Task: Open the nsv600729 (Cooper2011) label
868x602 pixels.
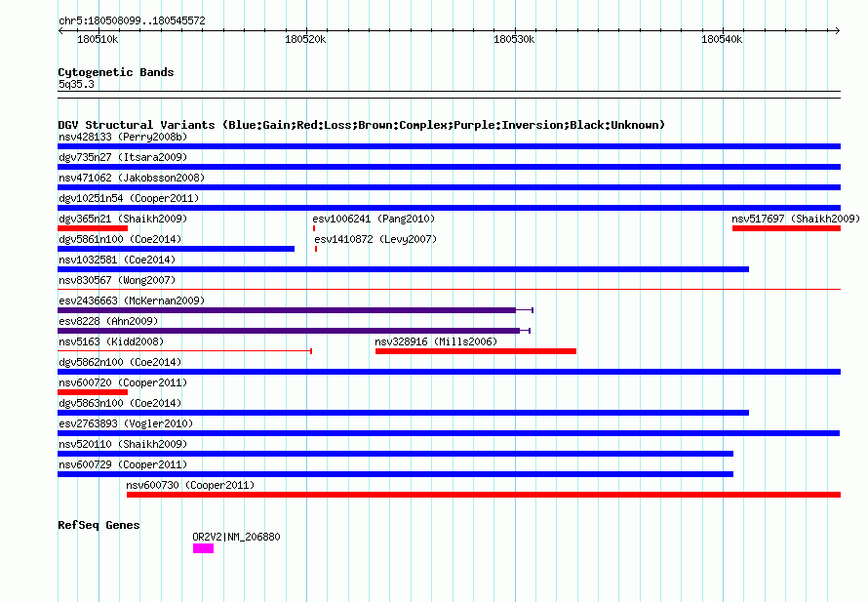Action: pos(123,464)
